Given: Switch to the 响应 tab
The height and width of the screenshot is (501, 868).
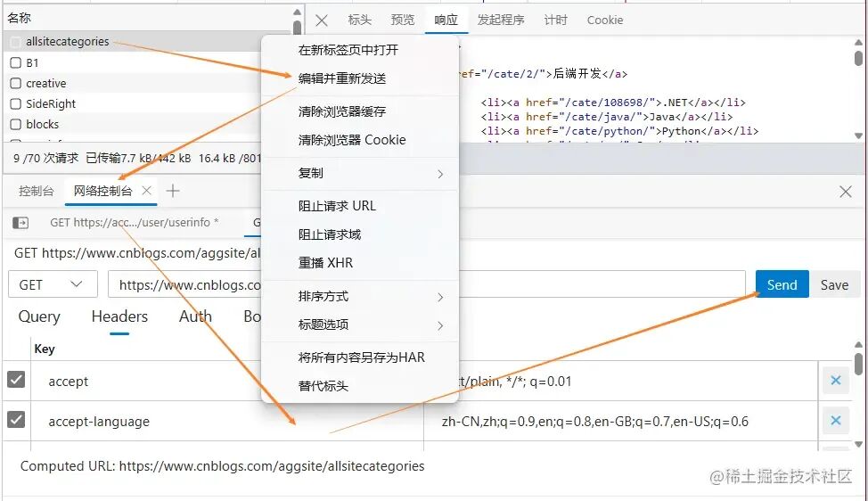Looking at the screenshot, I should [446, 20].
